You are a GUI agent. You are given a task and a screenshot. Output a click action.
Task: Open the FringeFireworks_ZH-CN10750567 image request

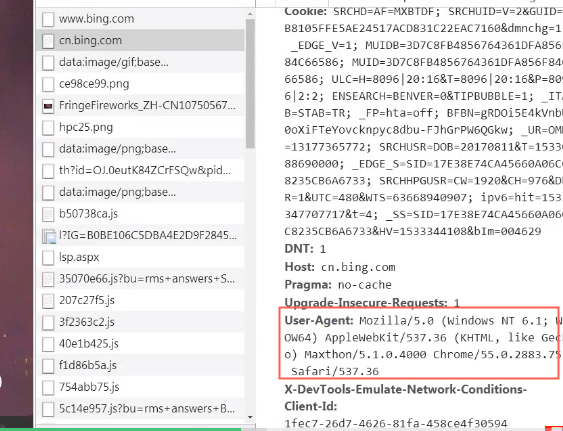pyautogui.click(x=140, y=105)
